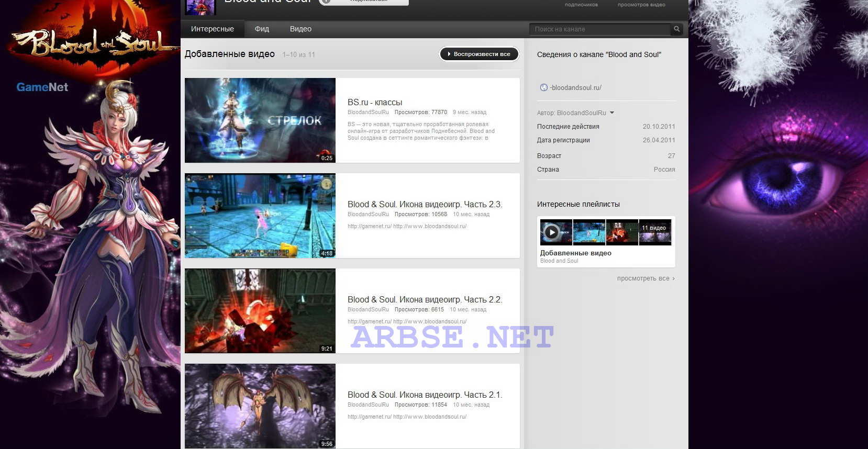Focus the Поиск на канале search field
868x449 pixels.
click(599, 29)
